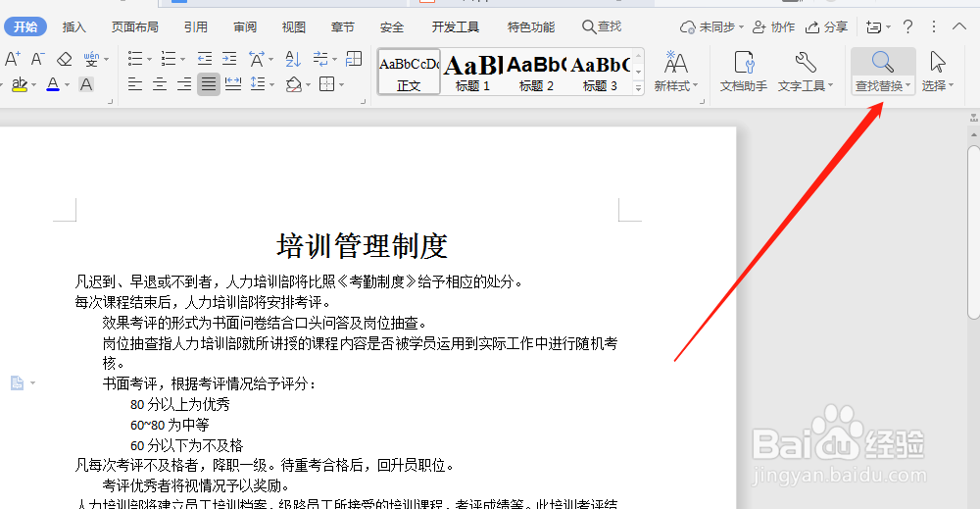The width and height of the screenshot is (980, 509).
Task: Click the vertical scrollbar thumb
Action: coord(974,232)
